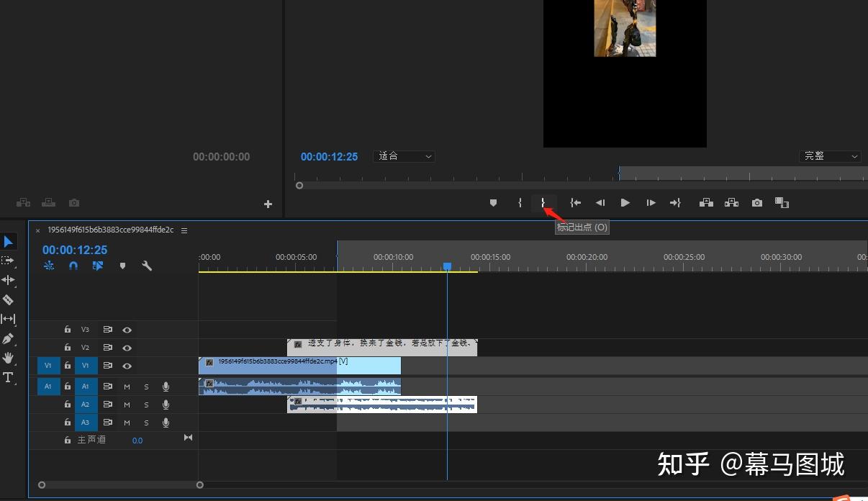Solo track A1
This screenshot has height=501, width=868.
(x=146, y=387)
